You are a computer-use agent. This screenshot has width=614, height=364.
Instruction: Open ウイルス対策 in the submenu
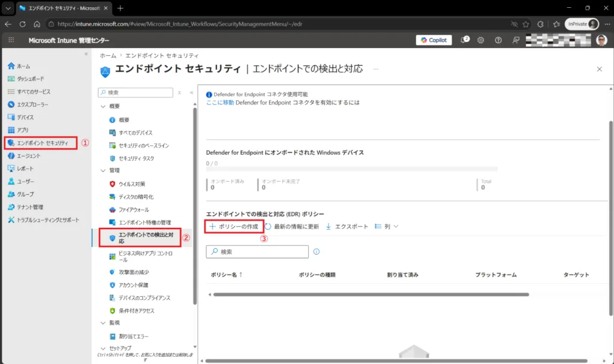(127, 183)
